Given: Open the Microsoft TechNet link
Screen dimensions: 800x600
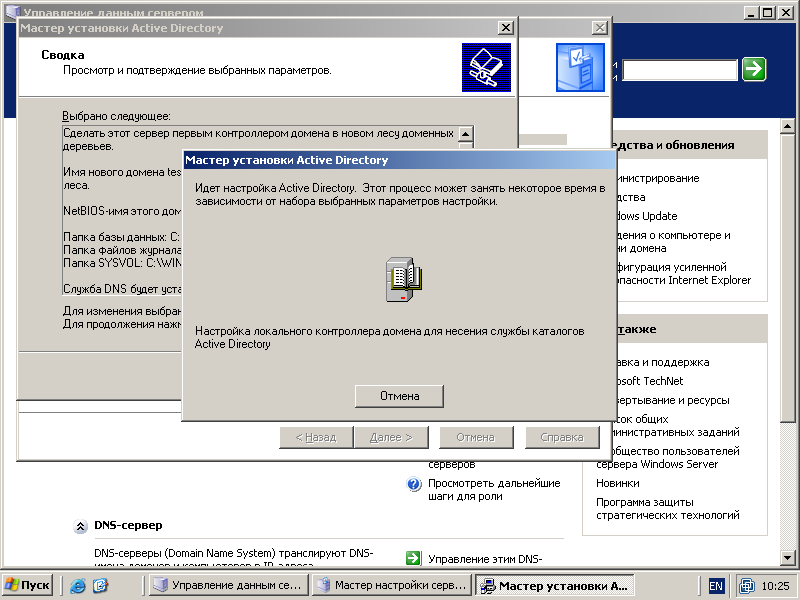Looking at the screenshot, I should (649, 381).
